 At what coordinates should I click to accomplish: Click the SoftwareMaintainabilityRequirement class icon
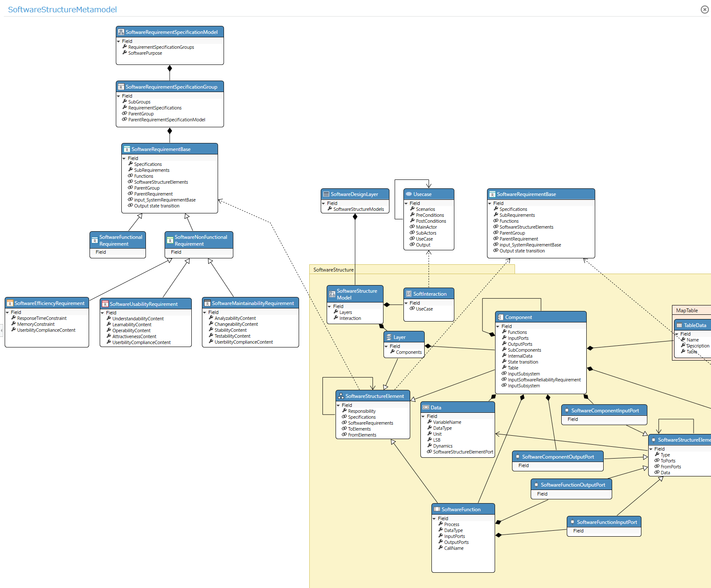(x=207, y=303)
